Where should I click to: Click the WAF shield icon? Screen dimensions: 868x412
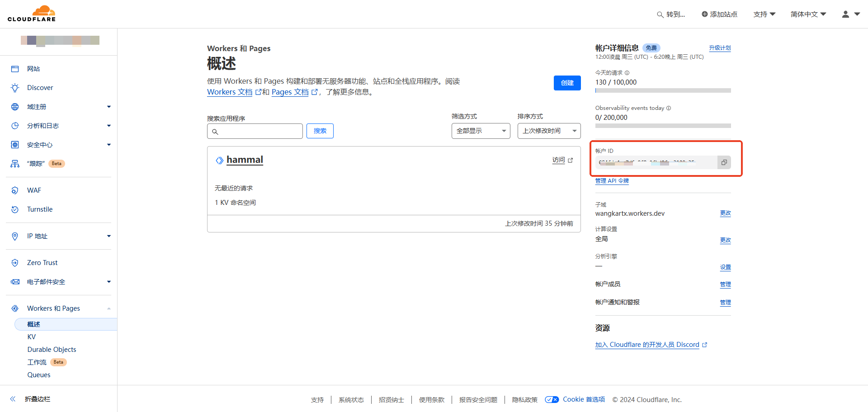pyautogui.click(x=15, y=190)
